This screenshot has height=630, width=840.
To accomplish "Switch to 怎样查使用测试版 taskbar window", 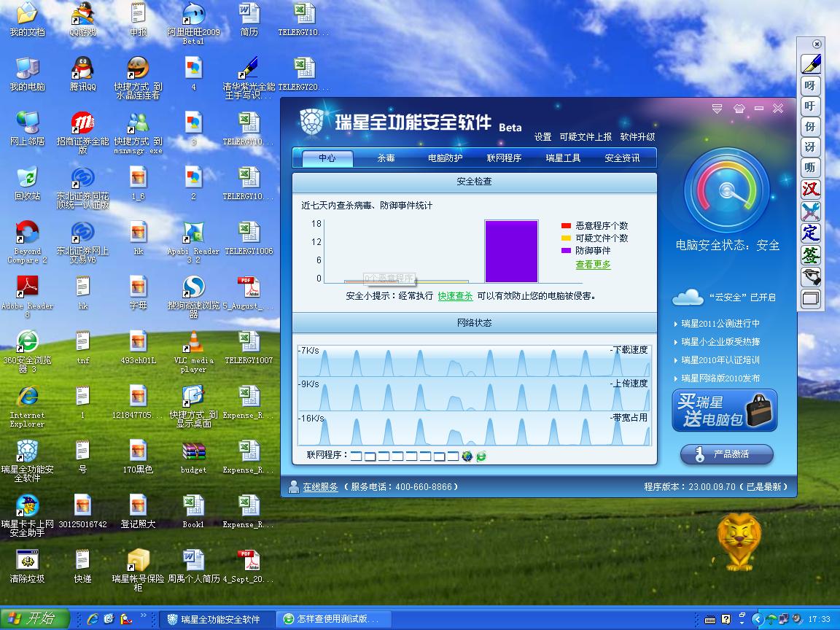I will pyautogui.click(x=333, y=619).
